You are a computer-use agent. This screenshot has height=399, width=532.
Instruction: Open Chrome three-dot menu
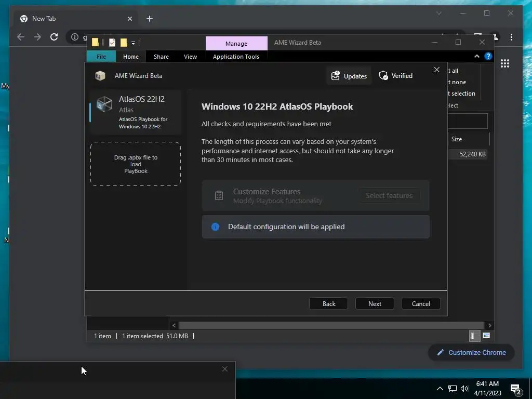point(511,37)
